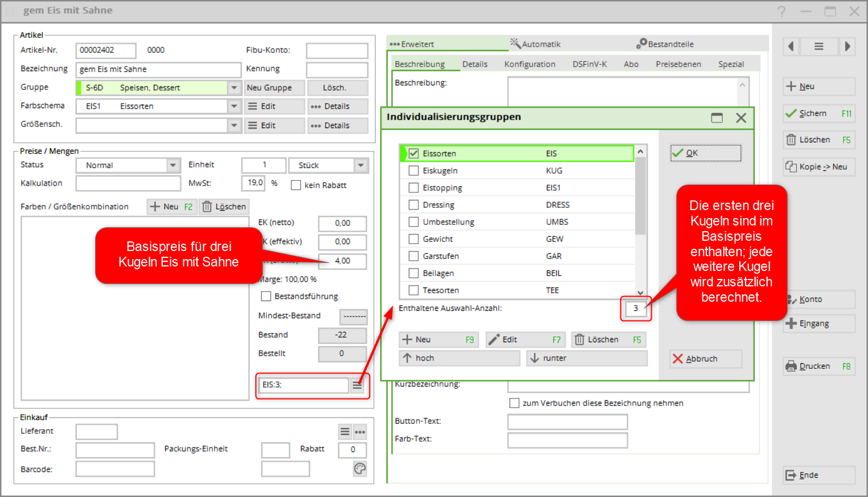868x497 pixels.
Task: Open the Preisebenen tab
Action: [x=678, y=64]
